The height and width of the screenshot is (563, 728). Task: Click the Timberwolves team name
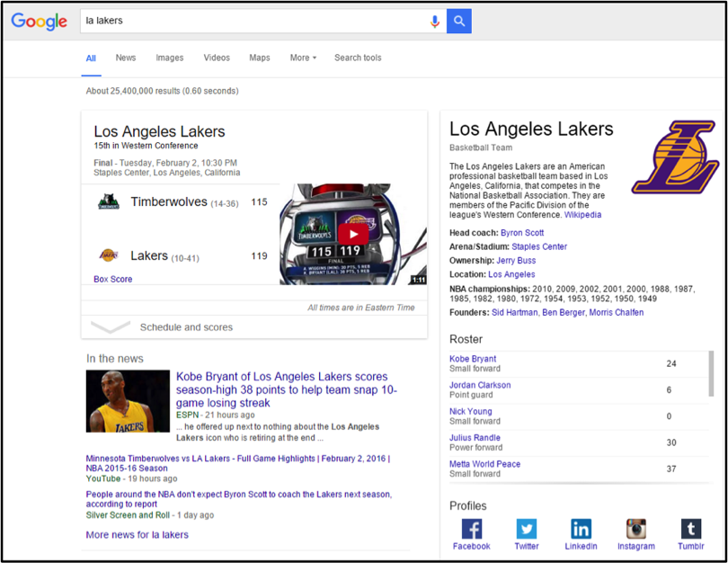coord(169,201)
